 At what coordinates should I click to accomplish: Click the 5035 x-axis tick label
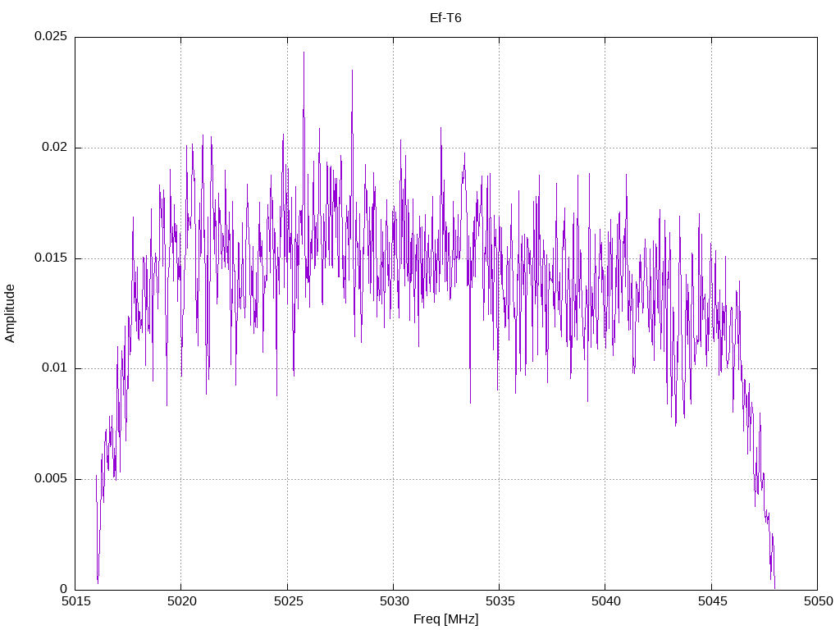coord(500,601)
